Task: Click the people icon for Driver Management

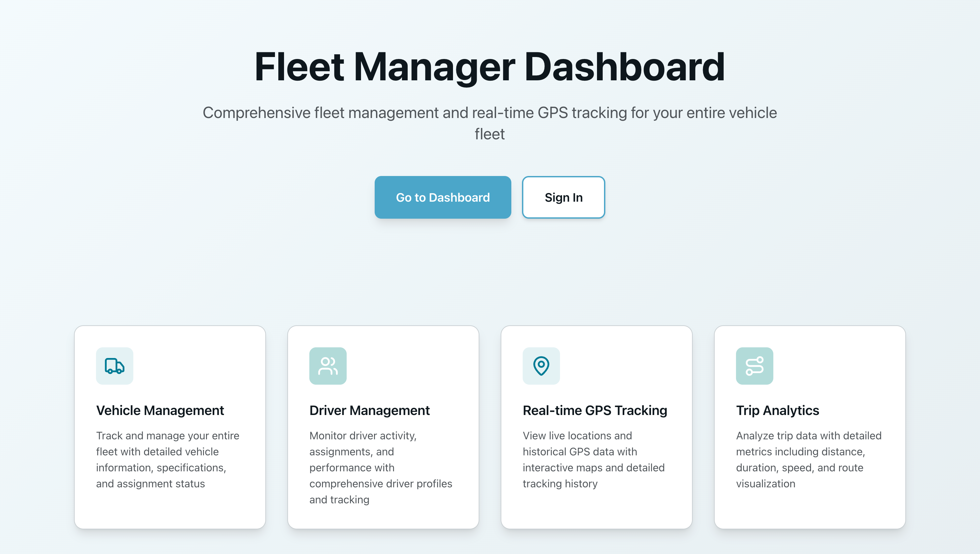Action: pyautogui.click(x=328, y=366)
